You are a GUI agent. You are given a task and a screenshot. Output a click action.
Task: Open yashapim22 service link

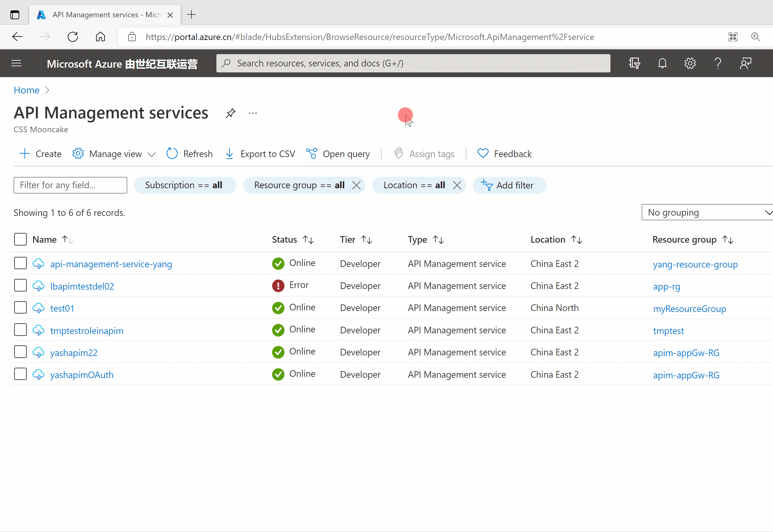point(74,353)
